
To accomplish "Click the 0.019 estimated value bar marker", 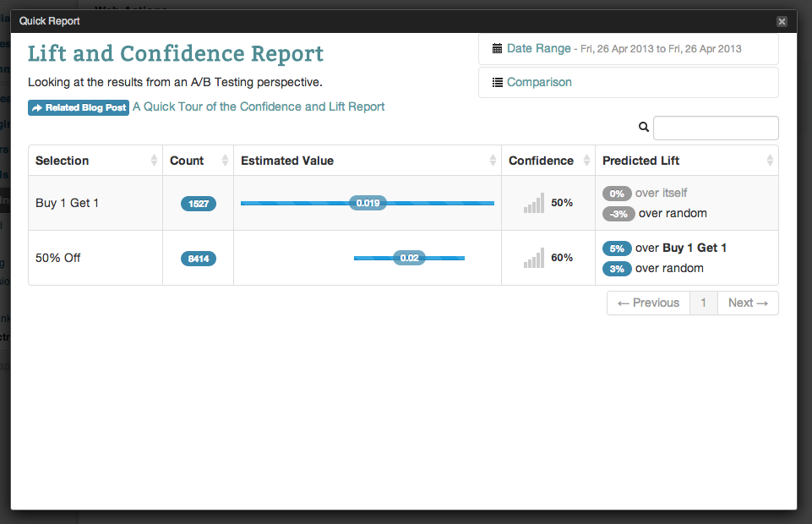I will (368, 203).
